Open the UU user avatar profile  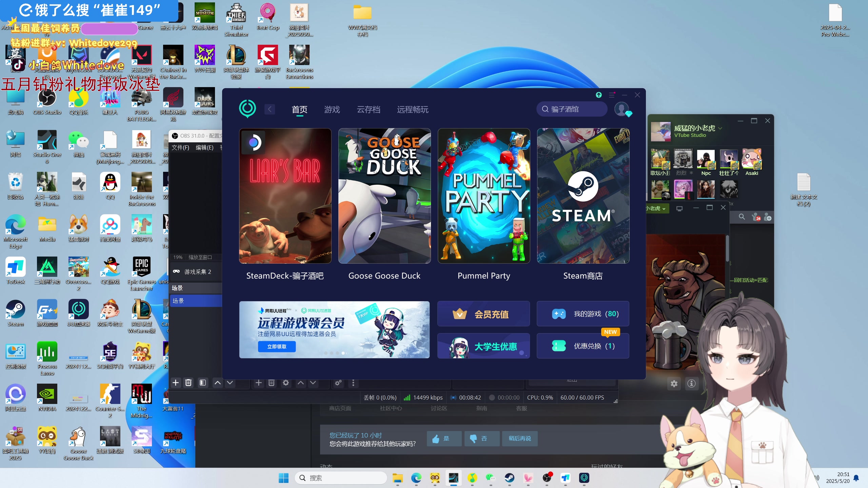click(x=622, y=109)
